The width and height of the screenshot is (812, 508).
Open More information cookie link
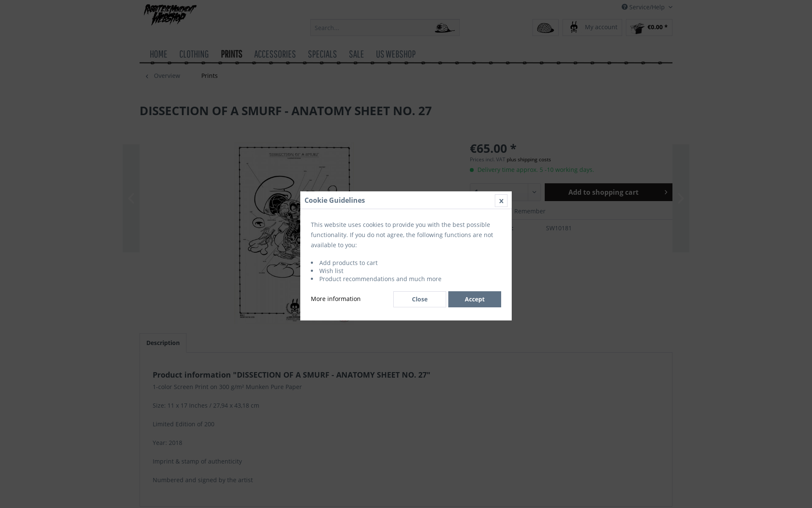[x=336, y=299]
